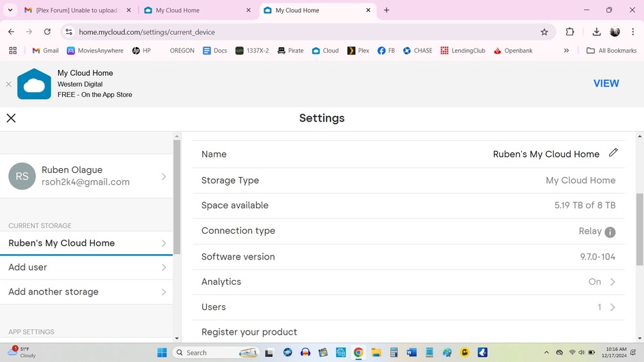The image size is (644, 362).
Task: Open Chrome three-dot menu
Action: (x=633, y=31)
